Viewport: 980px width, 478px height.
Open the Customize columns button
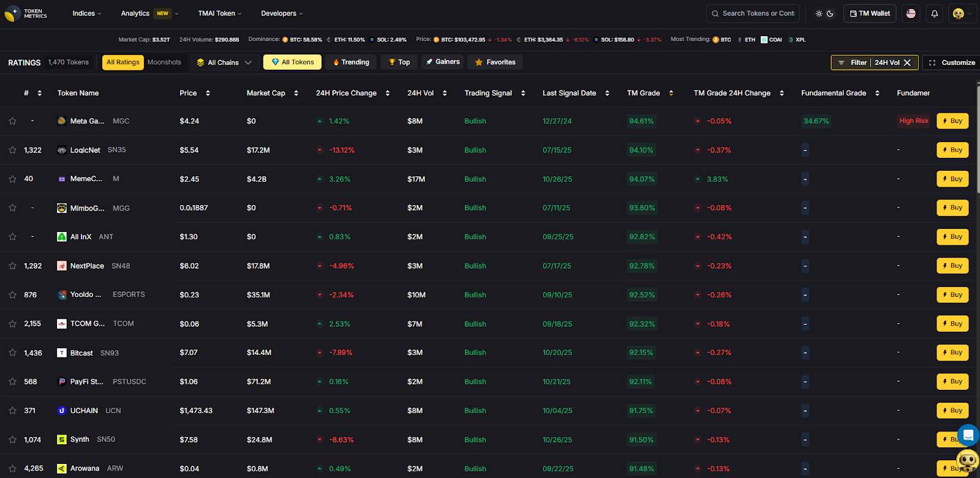coord(952,62)
